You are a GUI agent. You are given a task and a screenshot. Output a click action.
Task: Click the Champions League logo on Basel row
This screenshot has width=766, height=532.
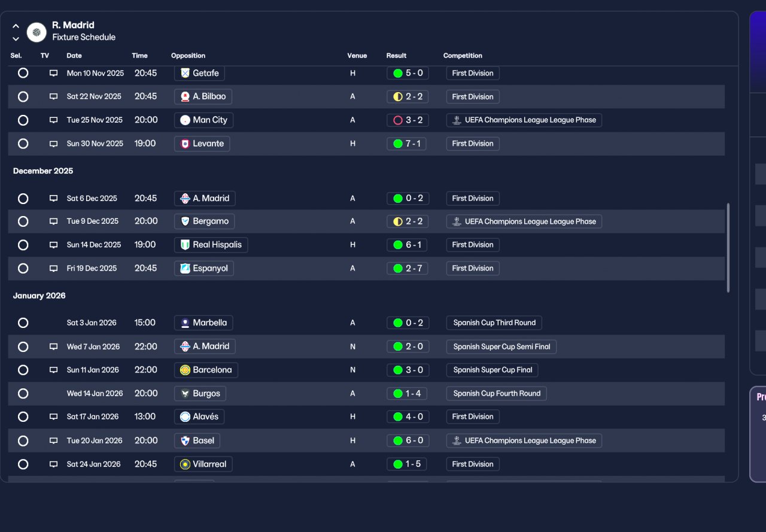[x=457, y=440]
